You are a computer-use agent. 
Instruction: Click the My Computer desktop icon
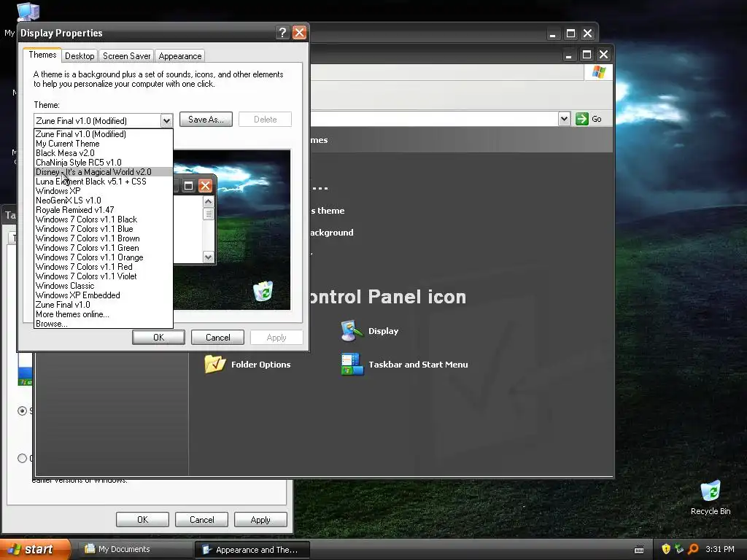click(x=28, y=12)
